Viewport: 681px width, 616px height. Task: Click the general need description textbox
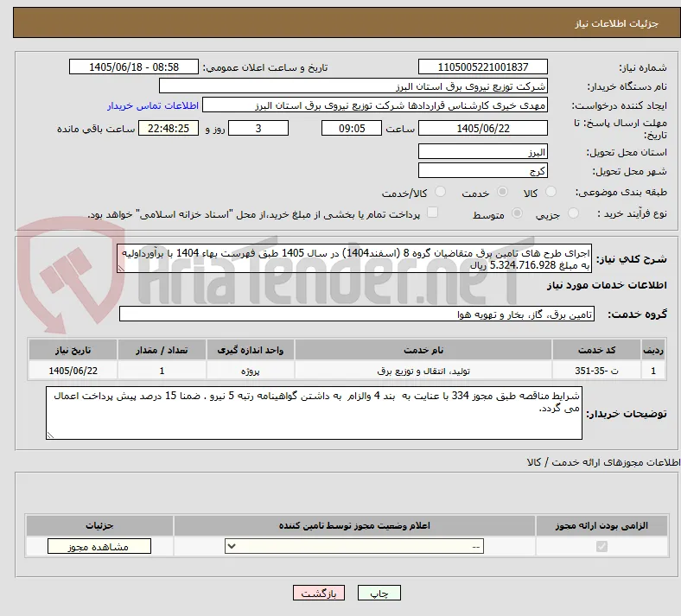tap(354, 258)
